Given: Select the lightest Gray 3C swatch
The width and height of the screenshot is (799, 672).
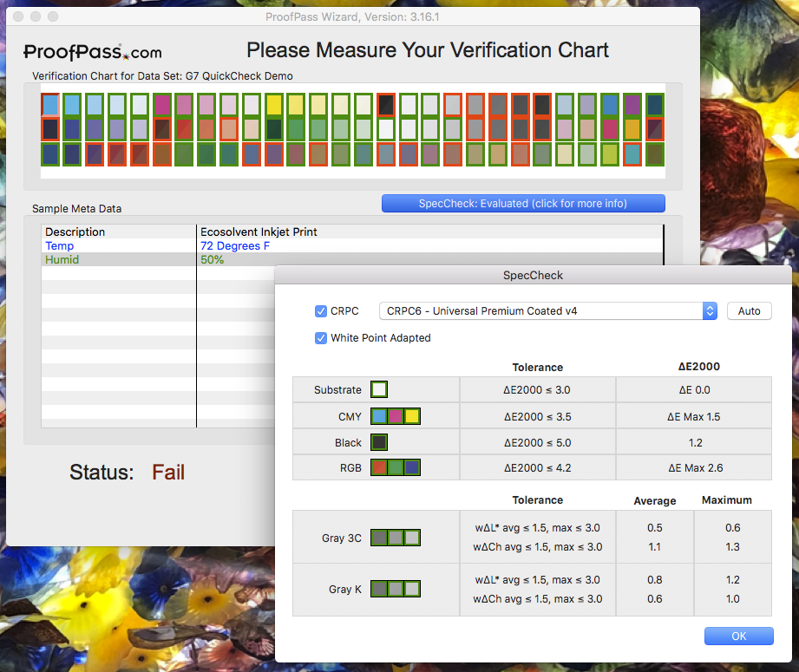Looking at the screenshot, I should [412, 538].
